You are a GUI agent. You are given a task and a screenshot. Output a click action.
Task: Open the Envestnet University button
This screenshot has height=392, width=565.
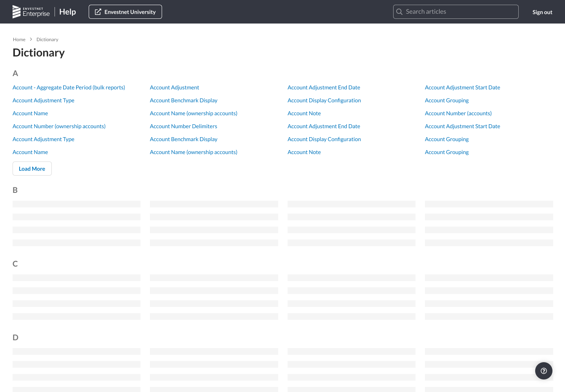125,12
